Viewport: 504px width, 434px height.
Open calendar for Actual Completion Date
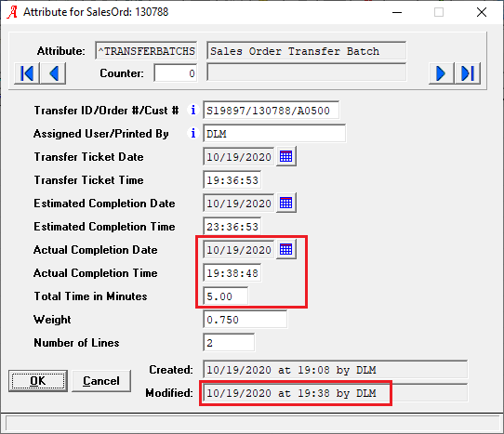click(286, 249)
